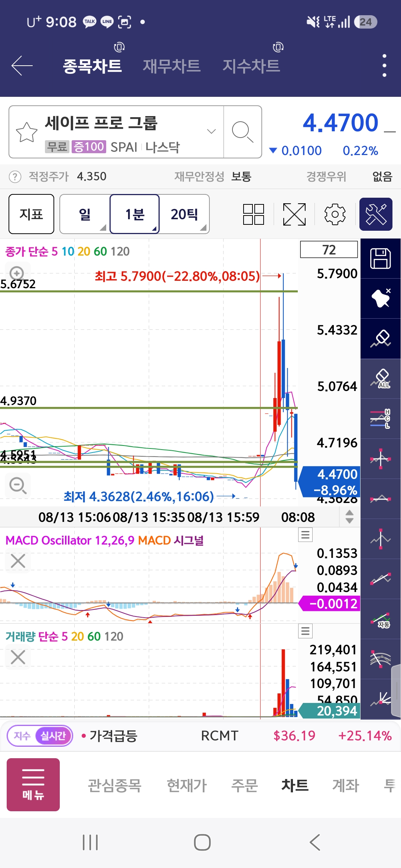Tap the 증100 margin badge

click(x=89, y=147)
